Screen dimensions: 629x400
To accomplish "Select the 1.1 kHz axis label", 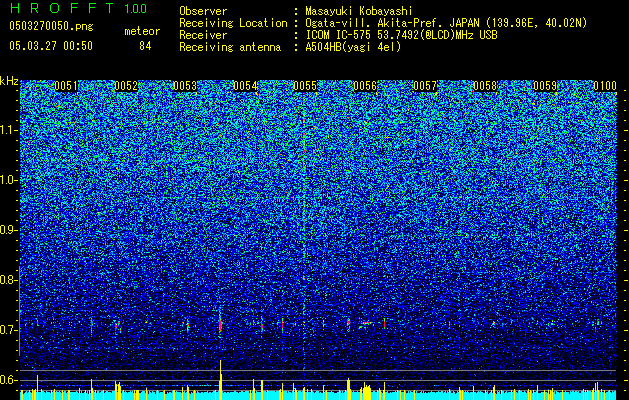I will pyautogui.click(x=8, y=130).
